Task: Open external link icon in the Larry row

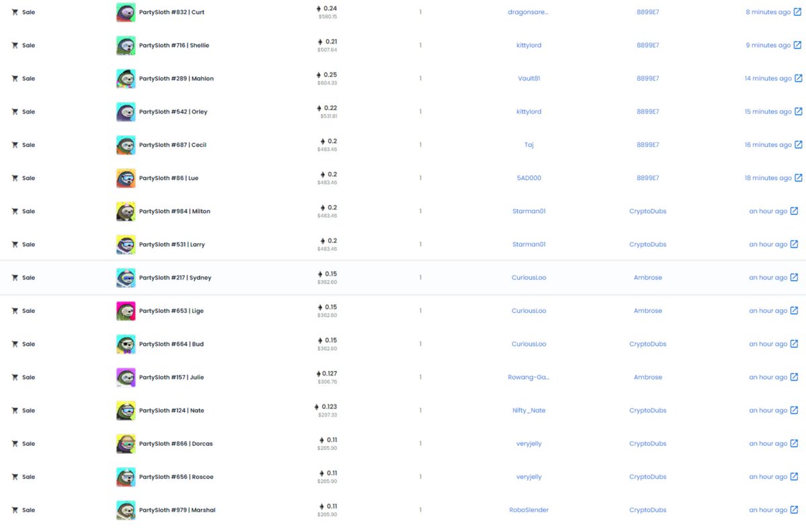Action: click(794, 245)
